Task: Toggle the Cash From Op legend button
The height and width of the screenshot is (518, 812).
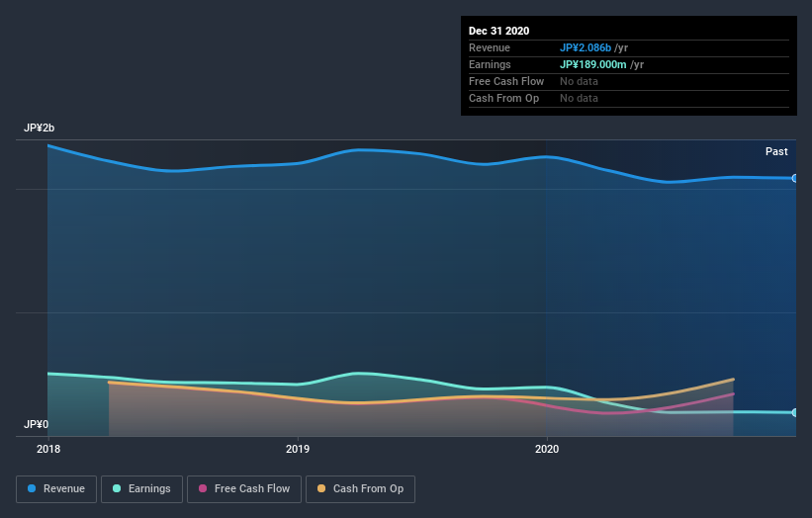Action: click(x=360, y=489)
